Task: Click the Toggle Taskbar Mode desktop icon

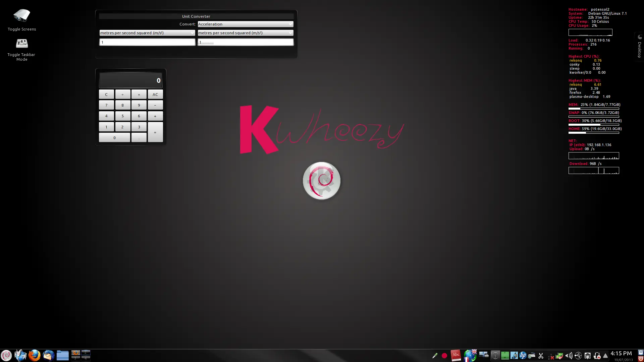Action: coord(22,49)
